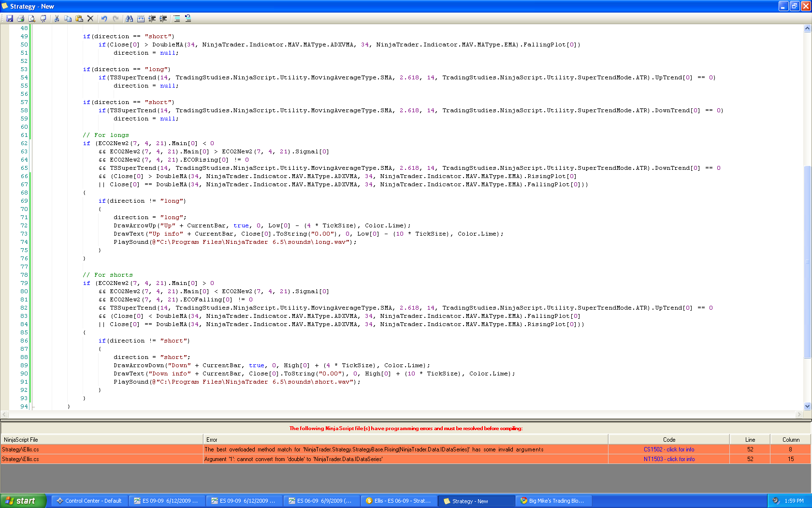The height and width of the screenshot is (508, 812).
Task: Click the insert code snippet icon
Action: [141, 18]
